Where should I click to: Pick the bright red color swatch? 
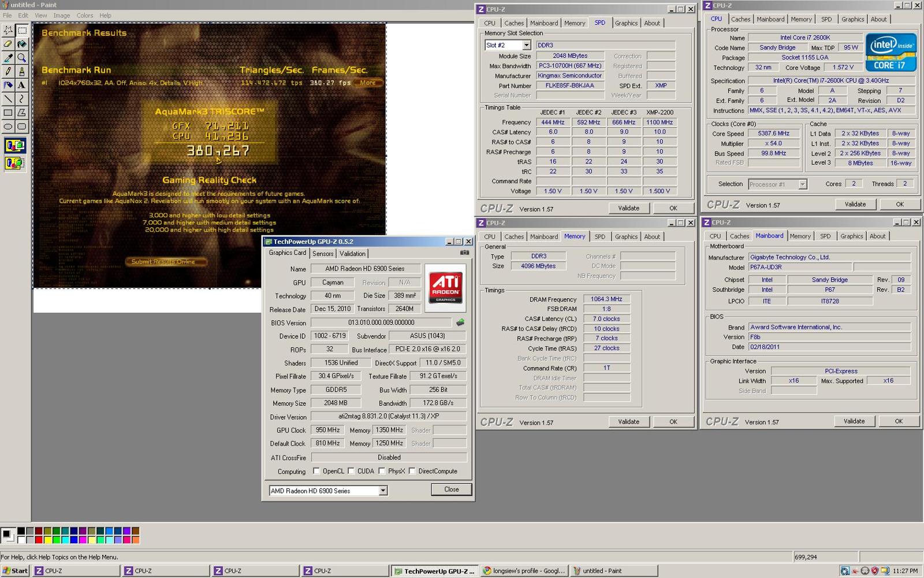[39, 540]
